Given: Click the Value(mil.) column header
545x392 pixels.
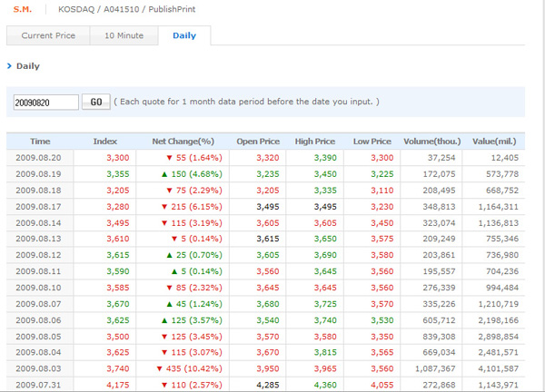Looking at the screenshot, I should coord(494,142).
